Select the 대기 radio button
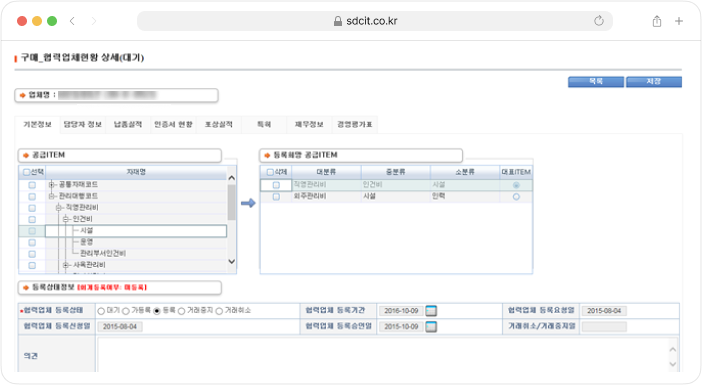This screenshot has width=702, height=385. pos(101,311)
